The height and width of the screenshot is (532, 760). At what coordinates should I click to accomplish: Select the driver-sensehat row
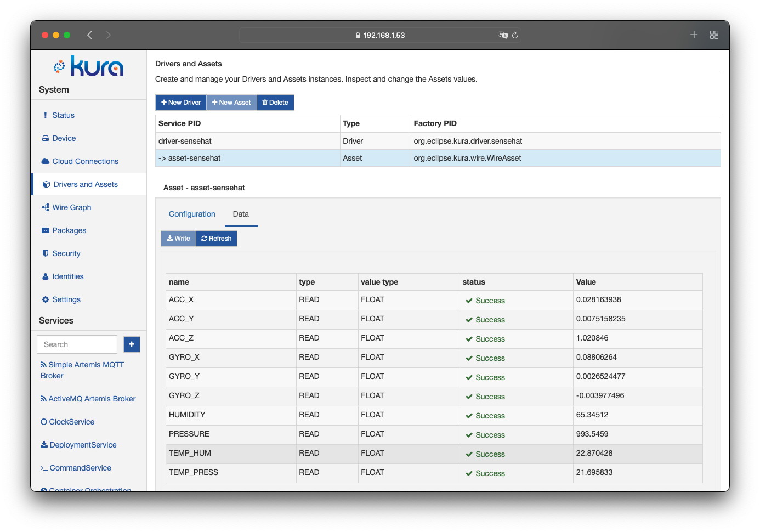438,141
